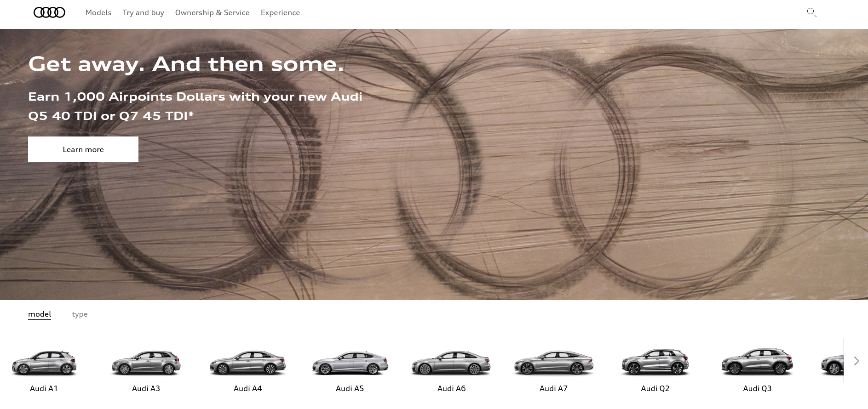Select the Audi Q2 car image
The height and width of the screenshot is (409, 868).
click(x=655, y=362)
